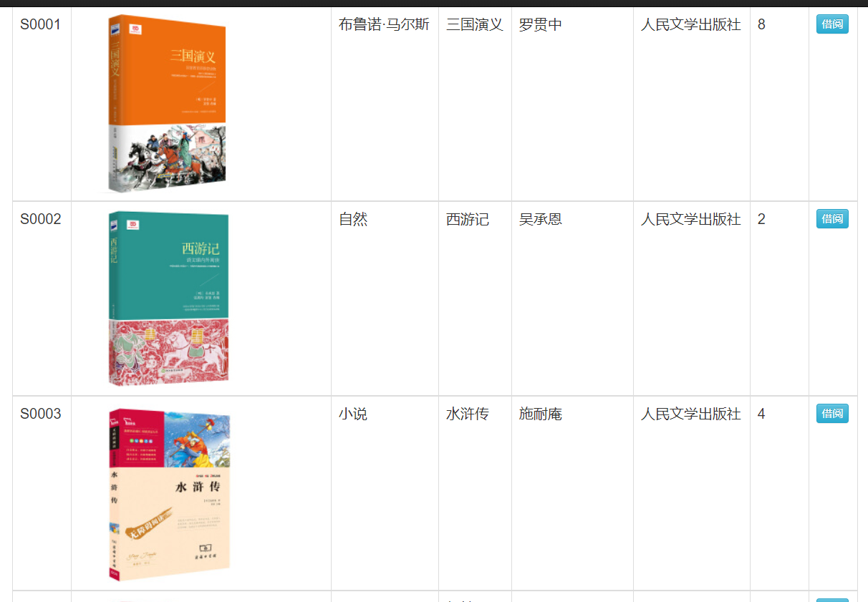
Task: Click 人民文学出版社 in the S0002 row
Action: [x=691, y=220]
